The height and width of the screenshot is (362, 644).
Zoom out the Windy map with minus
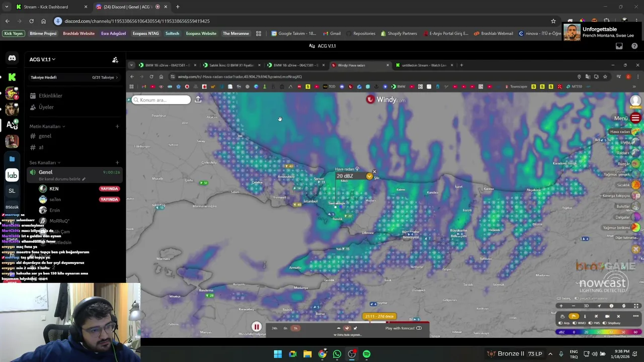(x=574, y=306)
